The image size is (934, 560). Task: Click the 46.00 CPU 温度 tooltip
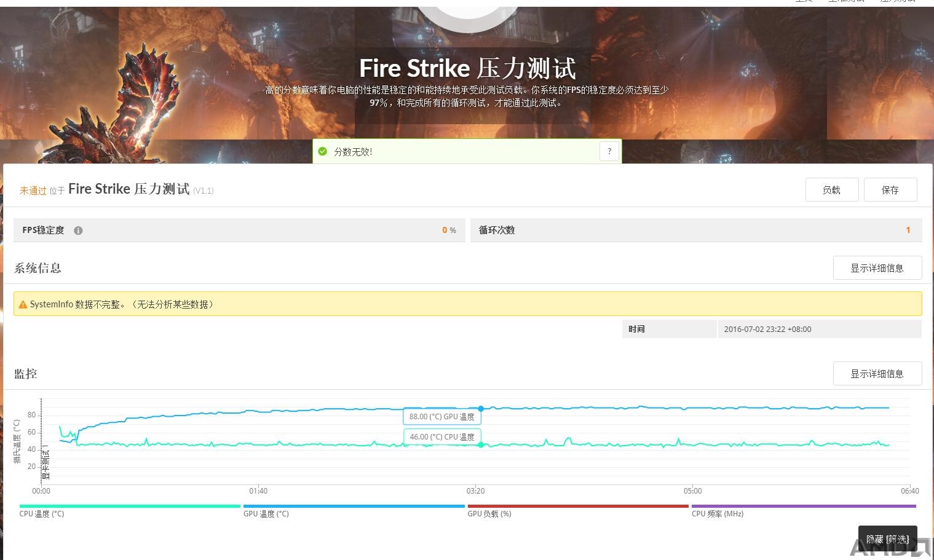click(x=442, y=437)
